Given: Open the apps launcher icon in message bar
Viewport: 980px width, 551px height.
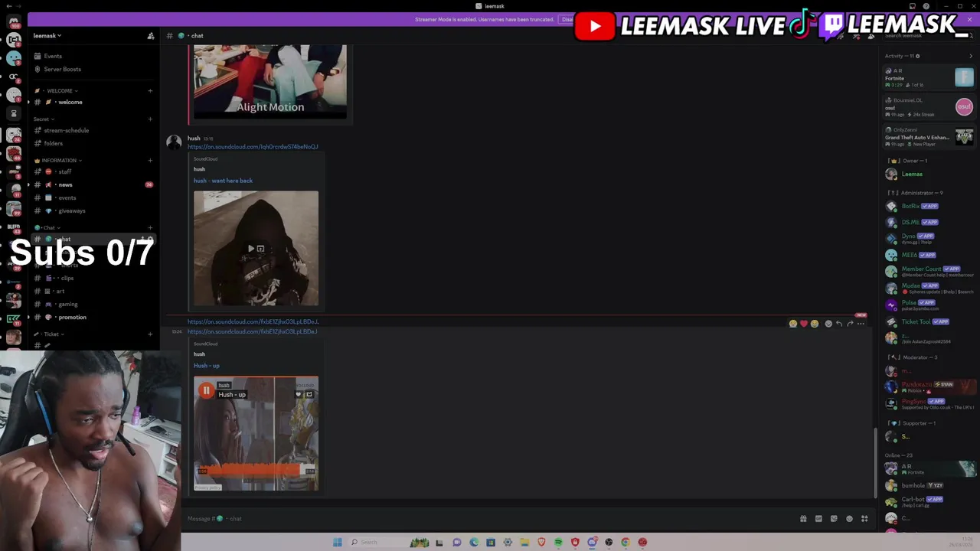Looking at the screenshot, I should pyautogui.click(x=864, y=519).
